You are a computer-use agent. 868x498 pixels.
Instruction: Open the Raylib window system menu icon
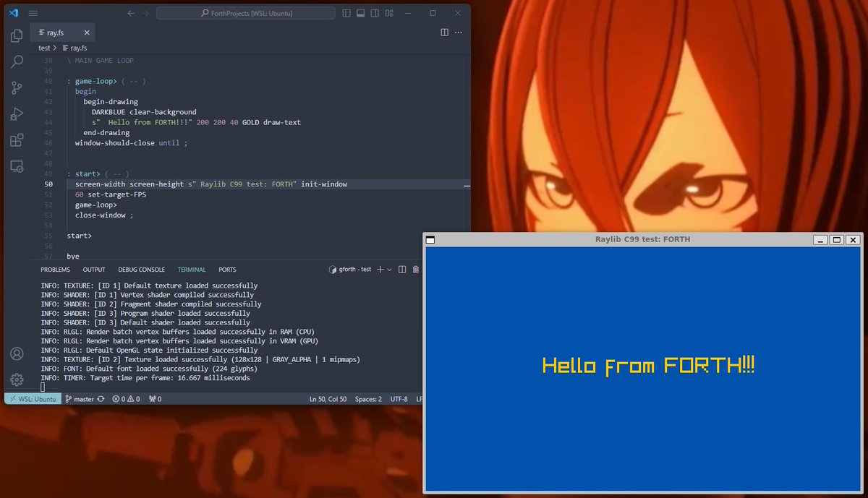[430, 239]
